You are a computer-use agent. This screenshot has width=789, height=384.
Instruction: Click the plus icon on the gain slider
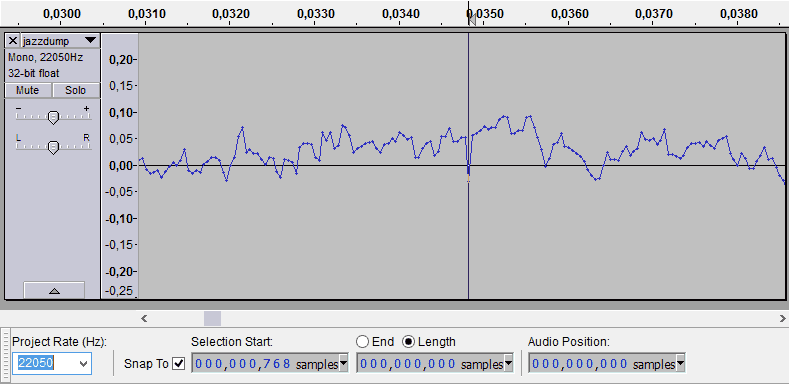87,108
